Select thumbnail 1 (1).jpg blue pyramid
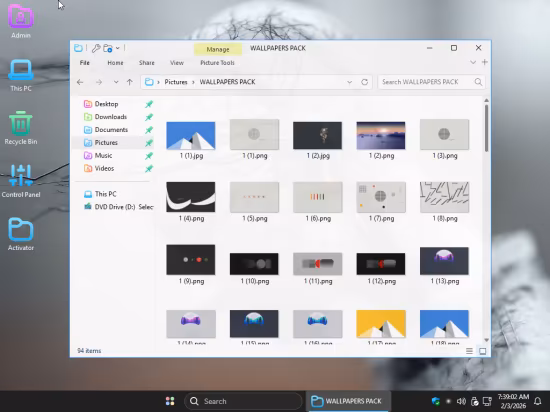 [191, 136]
